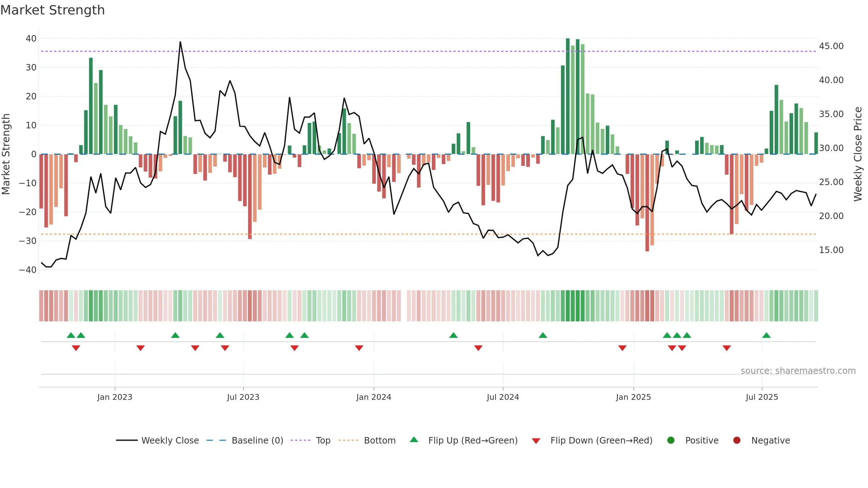Click the left axis 30 tick label
The width and height of the screenshot is (868, 488).
click(31, 67)
